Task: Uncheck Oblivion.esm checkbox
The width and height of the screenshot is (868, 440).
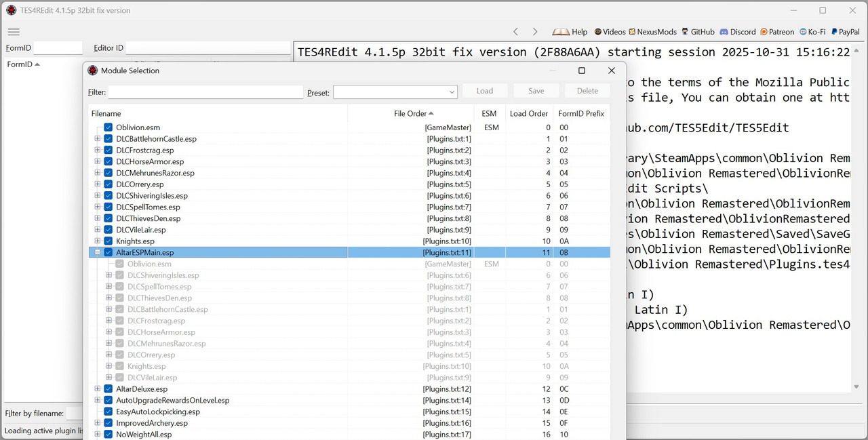Action: tap(108, 127)
